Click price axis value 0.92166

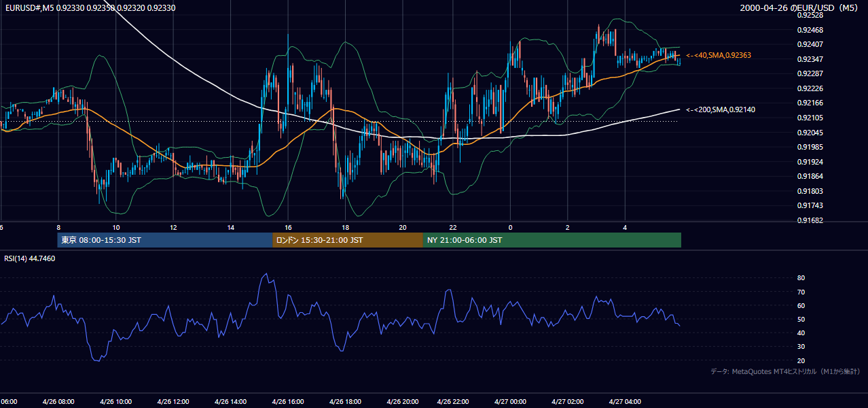(x=811, y=103)
